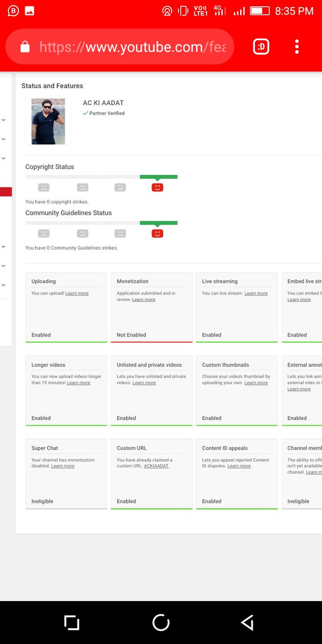Click the 'Enabled' status under Uploading
This screenshot has width=322, height=644.
[x=41, y=335]
